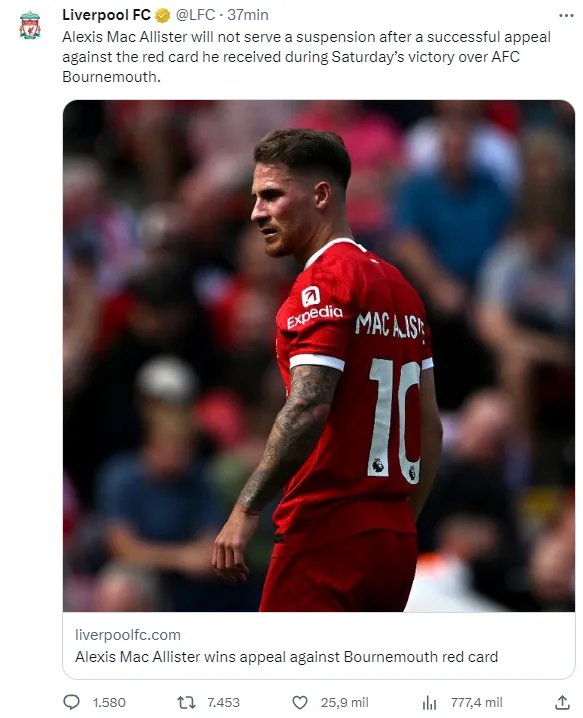The width and height of the screenshot is (583, 718).
Task: Click the @LFC handle
Action: click(196, 15)
